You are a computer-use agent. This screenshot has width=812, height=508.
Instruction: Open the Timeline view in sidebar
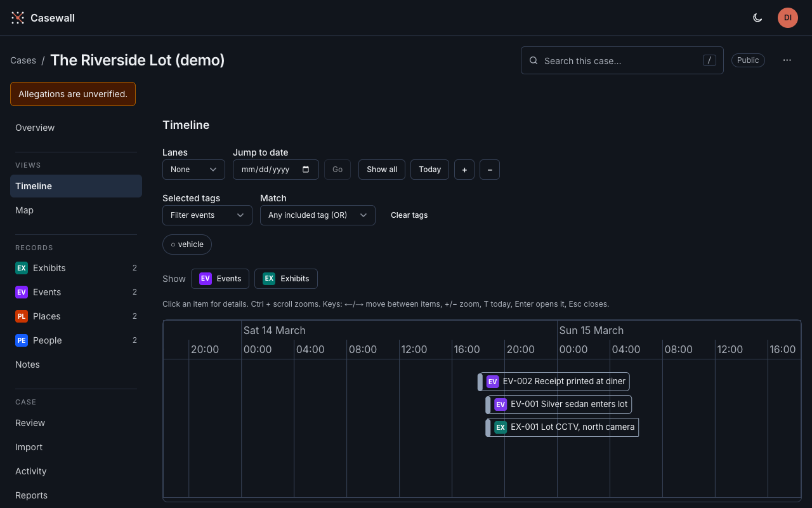click(76, 186)
